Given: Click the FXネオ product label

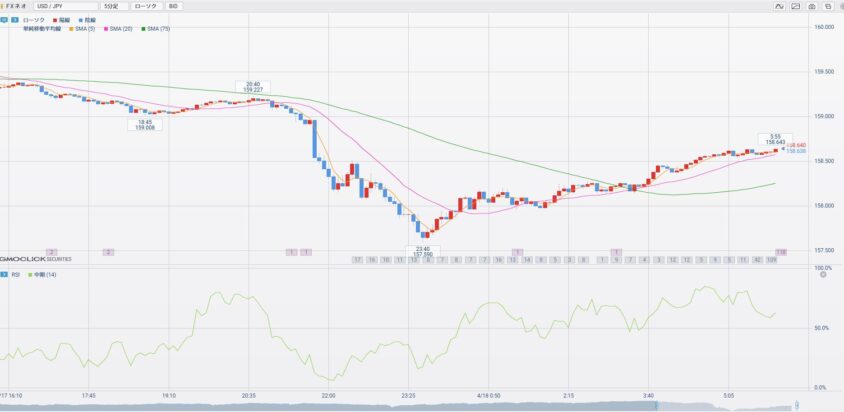Looking at the screenshot, I should coord(18,6).
